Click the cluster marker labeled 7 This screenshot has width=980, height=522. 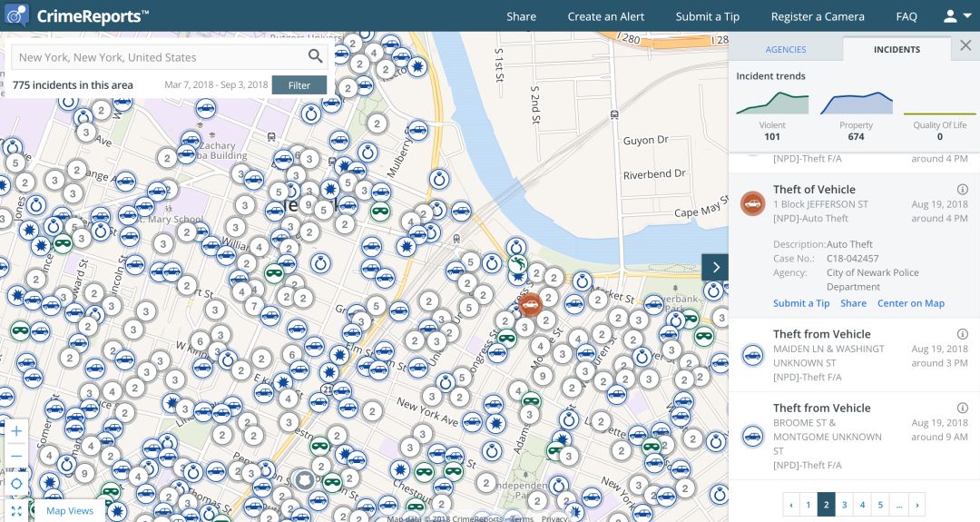click(x=254, y=306)
